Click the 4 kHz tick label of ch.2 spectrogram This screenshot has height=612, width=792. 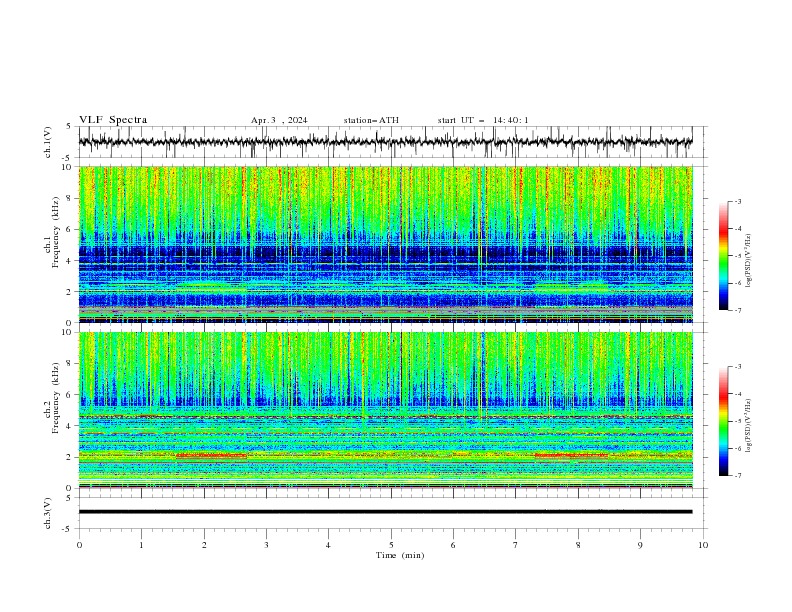pyautogui.click(x=70, y=426)
